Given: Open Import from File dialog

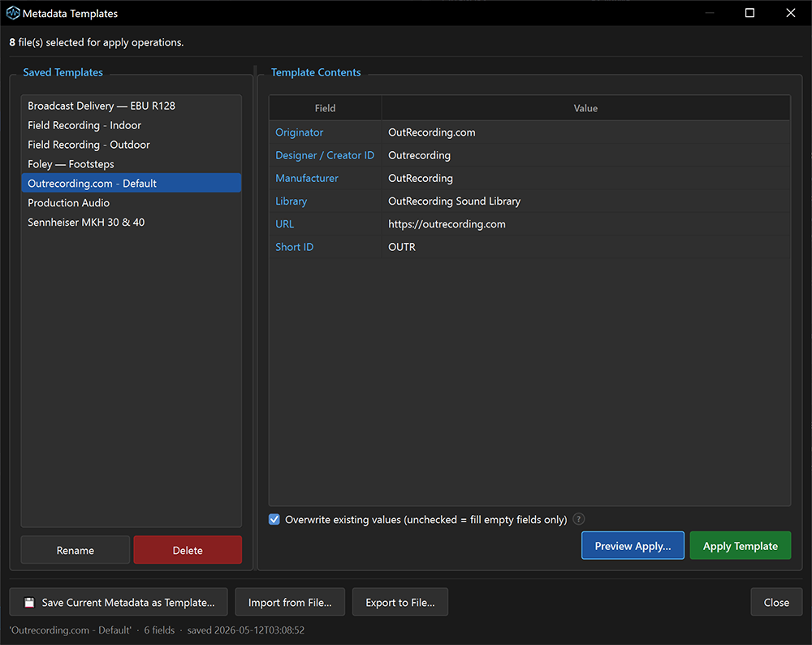Looking at the screenshot, I should click(x=290, y=602).
